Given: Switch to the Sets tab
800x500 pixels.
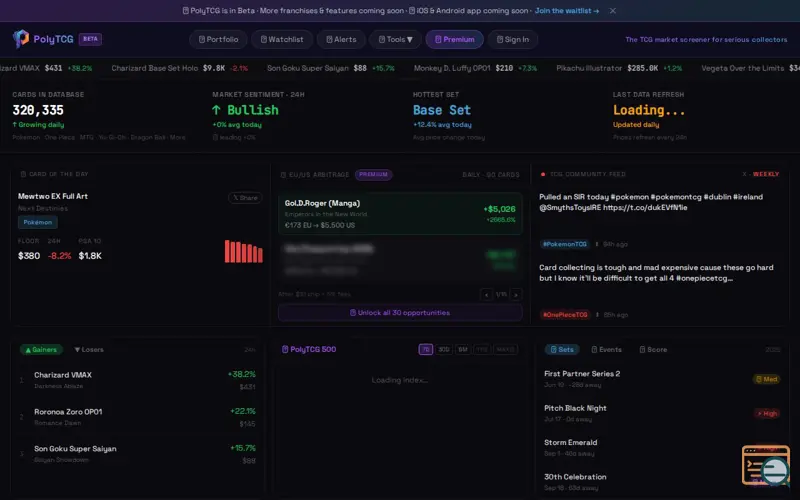Looking at the screenshot, I should 562,349.
